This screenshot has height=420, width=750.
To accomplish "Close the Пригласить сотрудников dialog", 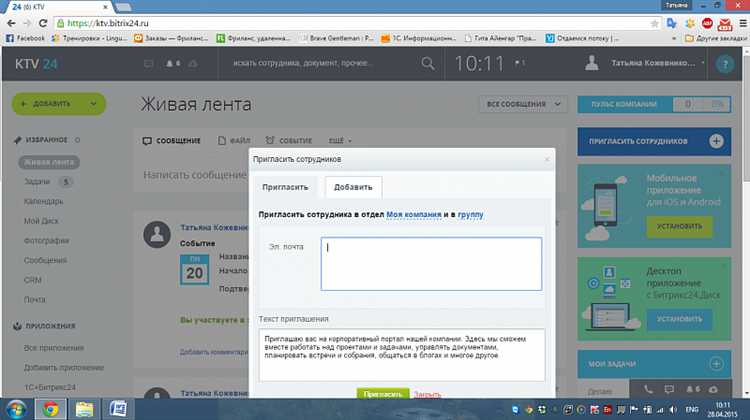I will [547, 159].
